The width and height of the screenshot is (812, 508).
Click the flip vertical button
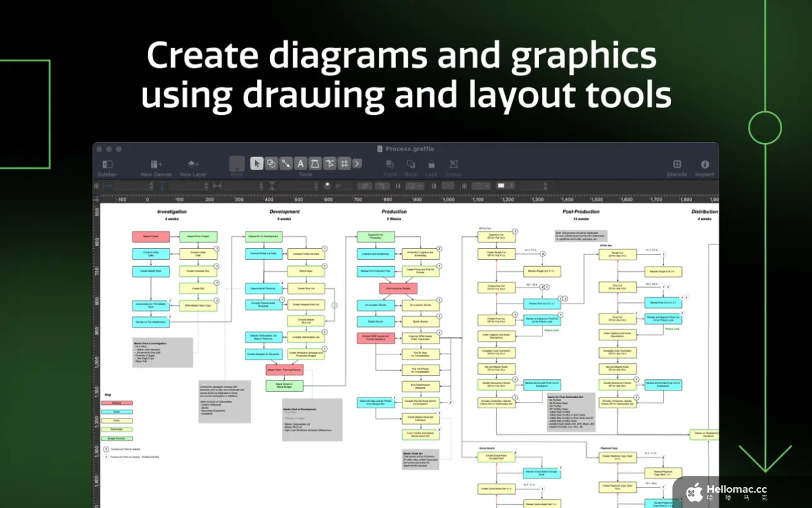click(383, 186)
